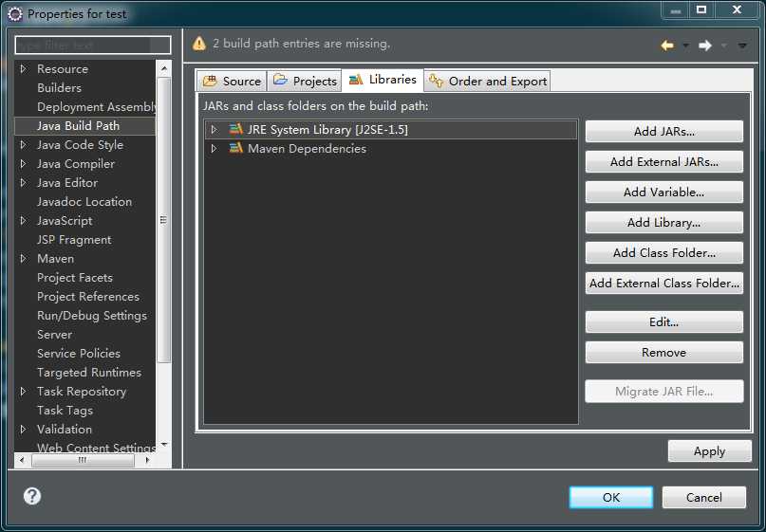Click the sidebar horizontal scrollbar right arrow
The width and height of the screenshot is (766, 532).
147,460
